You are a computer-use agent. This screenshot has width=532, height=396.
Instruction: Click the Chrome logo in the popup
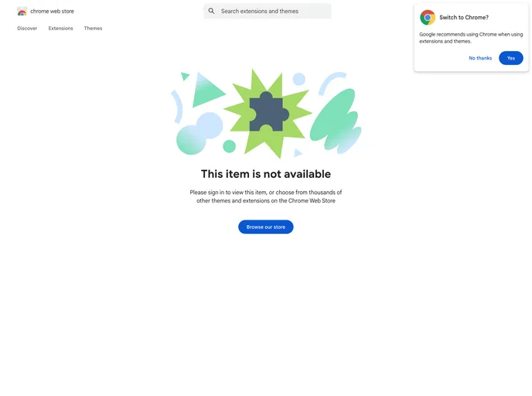coord(428,17)
